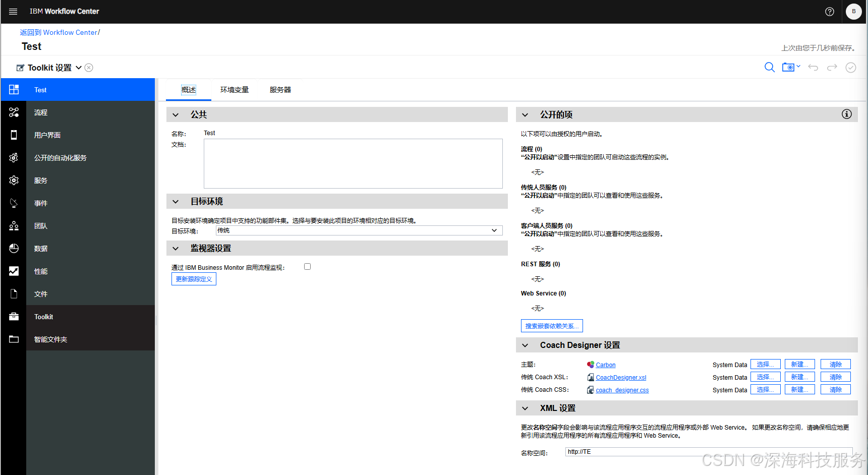This screenshot has width=868, height=475.
Task: Click the search magnifier icon
Action: coord(770,68)
